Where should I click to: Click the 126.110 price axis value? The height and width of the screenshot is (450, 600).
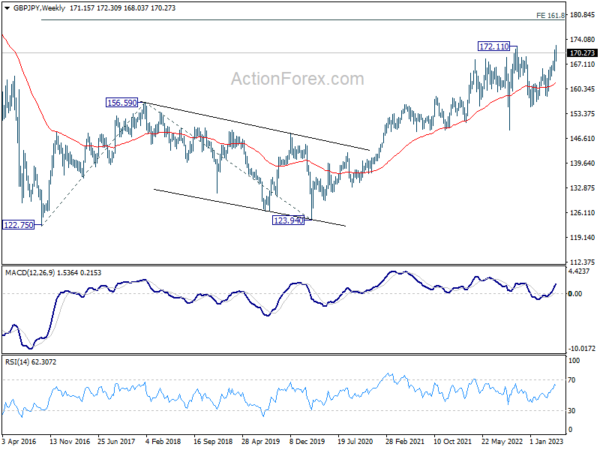582,213
